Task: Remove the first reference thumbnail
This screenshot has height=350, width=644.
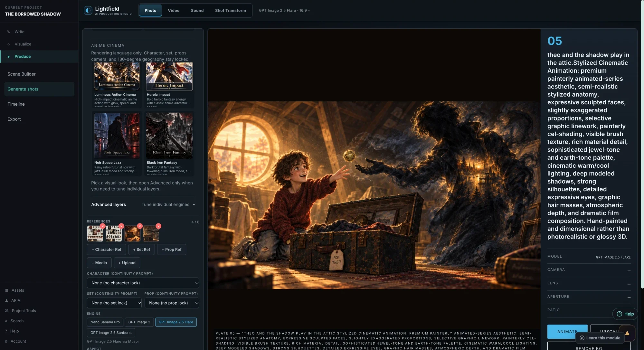Action: (x=103, y=226)
